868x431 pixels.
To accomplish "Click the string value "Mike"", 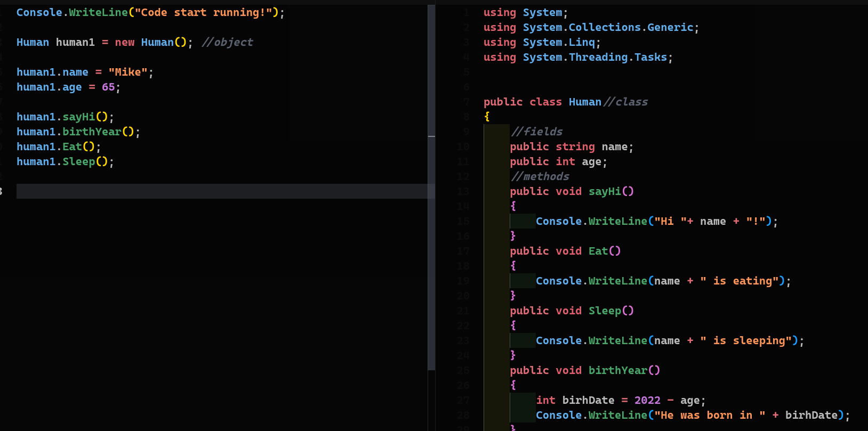I will [x=128, y=72].
